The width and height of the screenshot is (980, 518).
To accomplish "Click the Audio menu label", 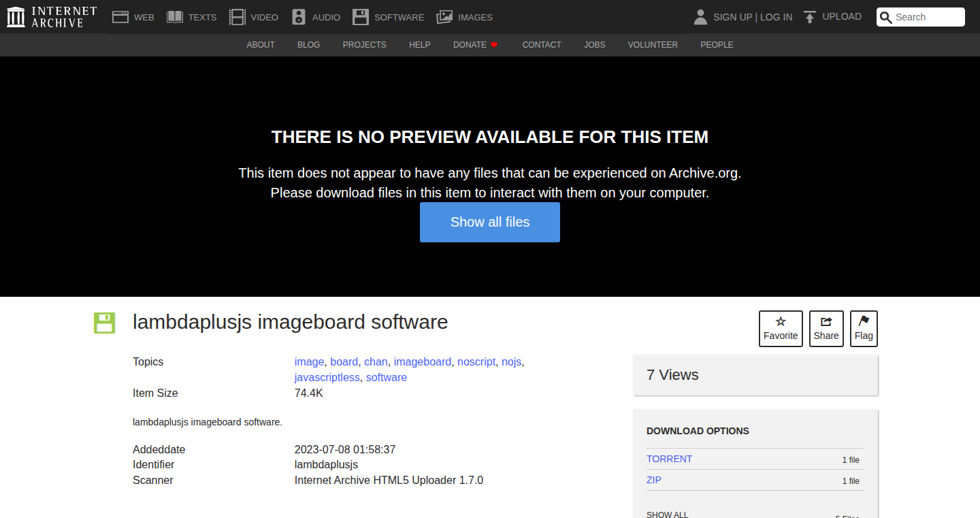I will [326, 17].
